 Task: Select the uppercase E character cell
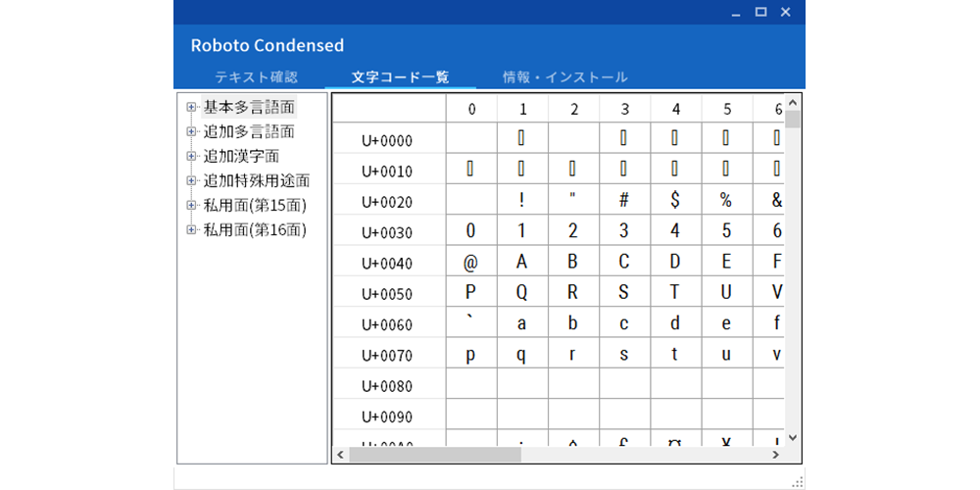[x=727, y=262]
